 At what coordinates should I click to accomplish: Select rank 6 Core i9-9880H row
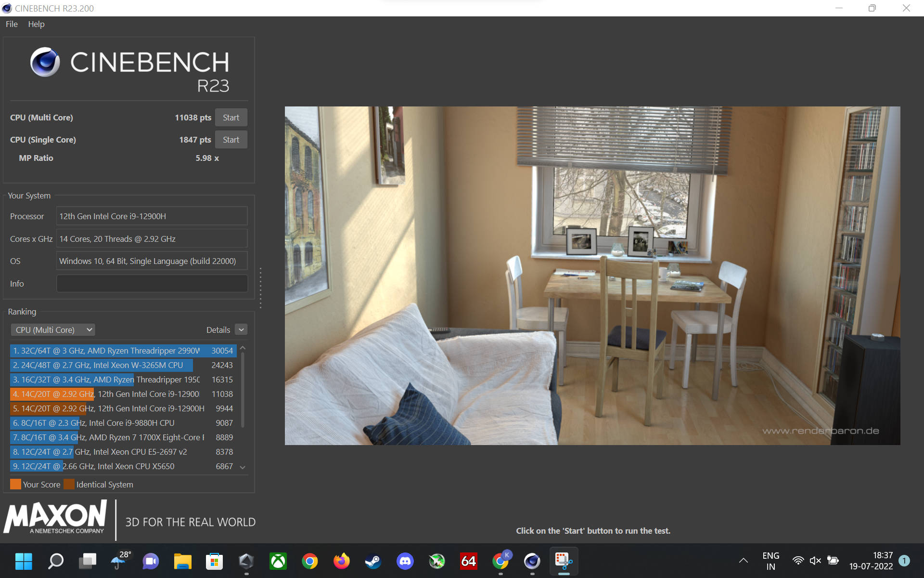click(123, 423)
